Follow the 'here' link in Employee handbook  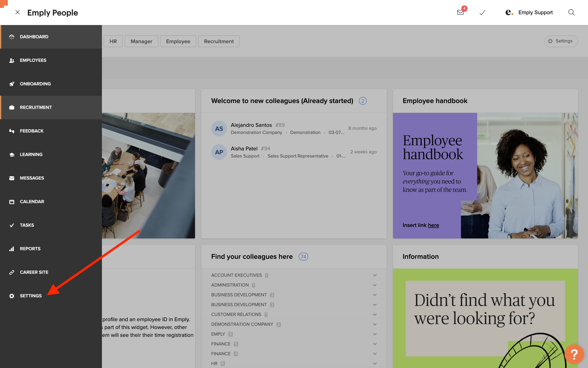(433, 225)
